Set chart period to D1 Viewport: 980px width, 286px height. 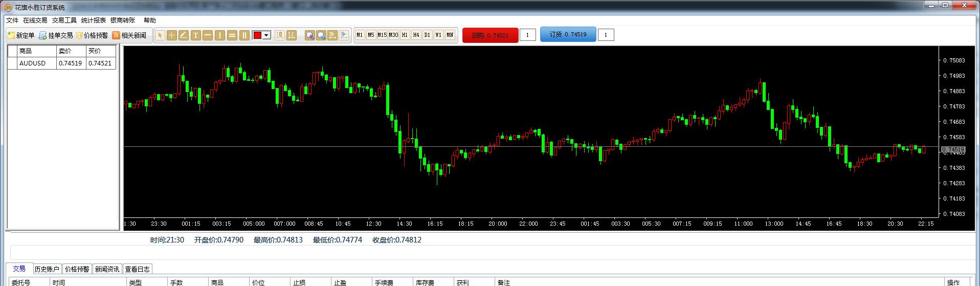(427, 35)
